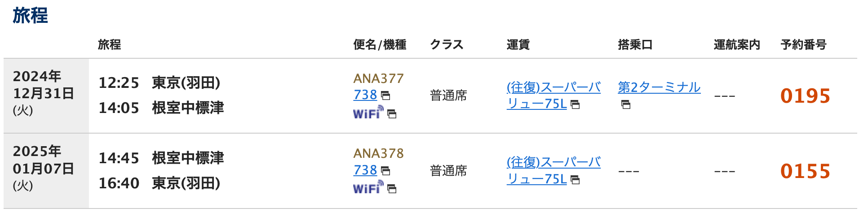Click the ANA378 flight number
Image resolution: width=868 pixels, height=217 pixels.
click(x=378, y=153)
